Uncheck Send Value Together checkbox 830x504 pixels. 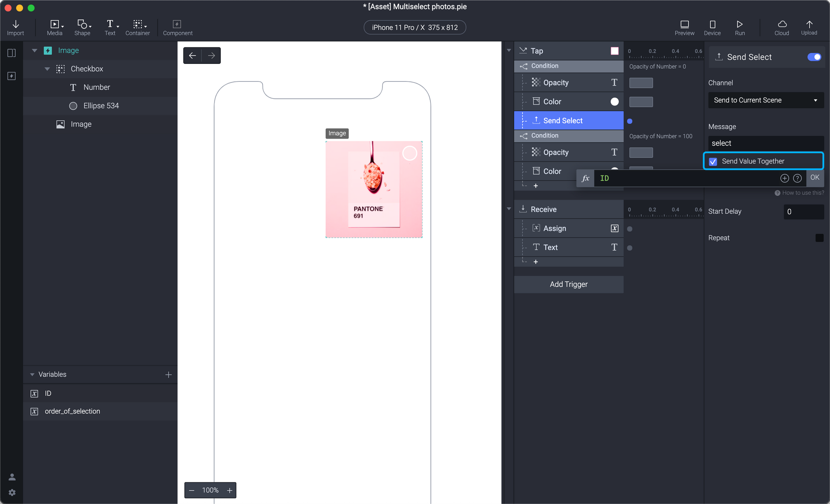point(713,161)
